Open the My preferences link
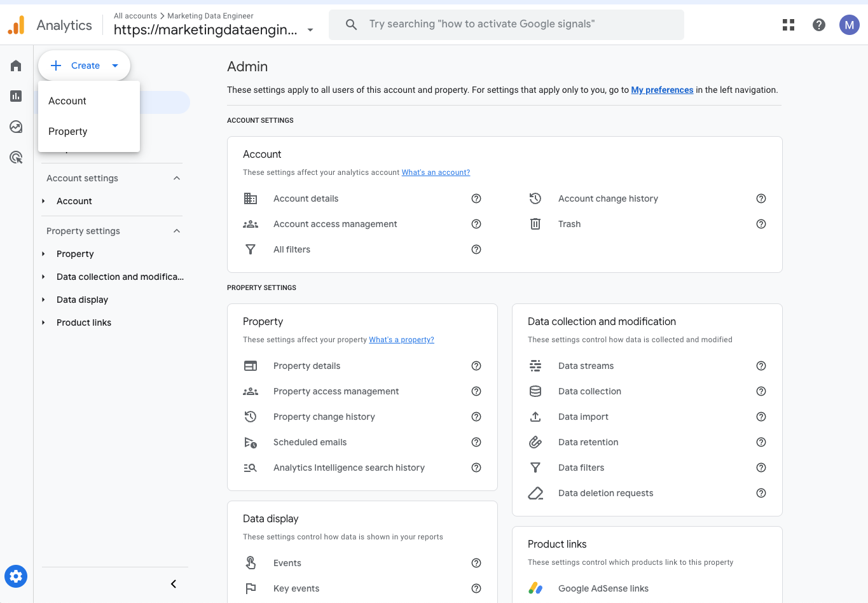The image size is (868, 603). (x=661, y=90)
